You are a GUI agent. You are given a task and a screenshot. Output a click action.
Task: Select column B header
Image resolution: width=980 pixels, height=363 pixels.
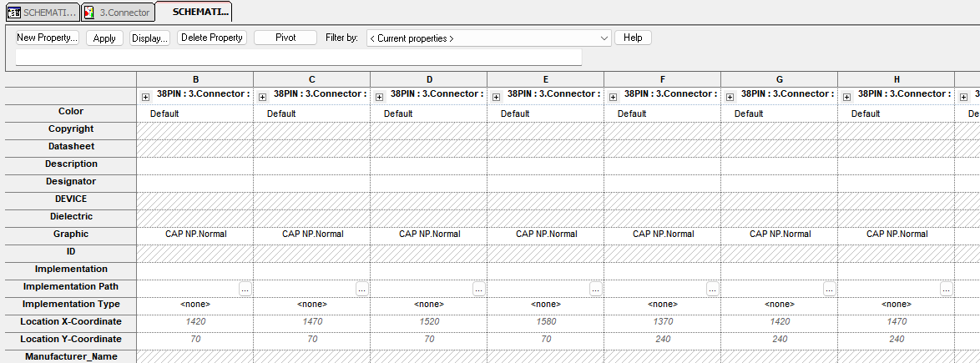[x=195, y=79]
